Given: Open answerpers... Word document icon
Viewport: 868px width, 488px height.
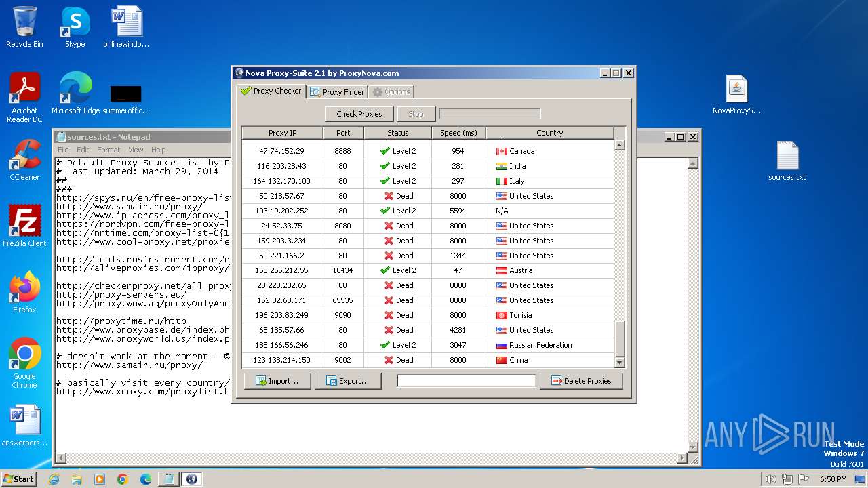Looking at the screenshot, I should click(x=24, y=426).
